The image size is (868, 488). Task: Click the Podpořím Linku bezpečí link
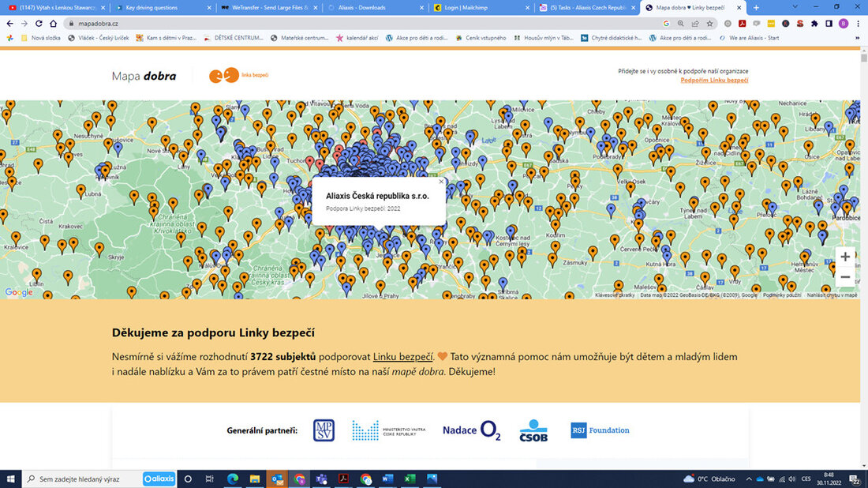(714, 81)
